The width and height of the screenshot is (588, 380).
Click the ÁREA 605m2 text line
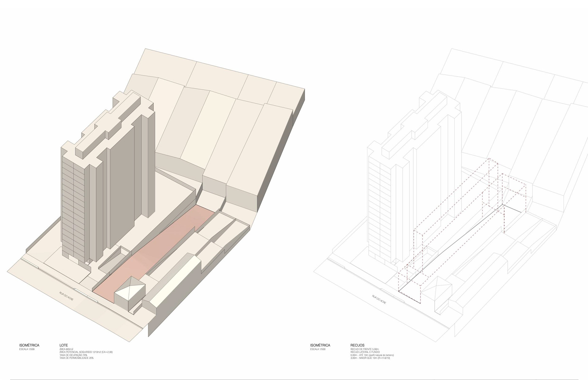[66, 349]
